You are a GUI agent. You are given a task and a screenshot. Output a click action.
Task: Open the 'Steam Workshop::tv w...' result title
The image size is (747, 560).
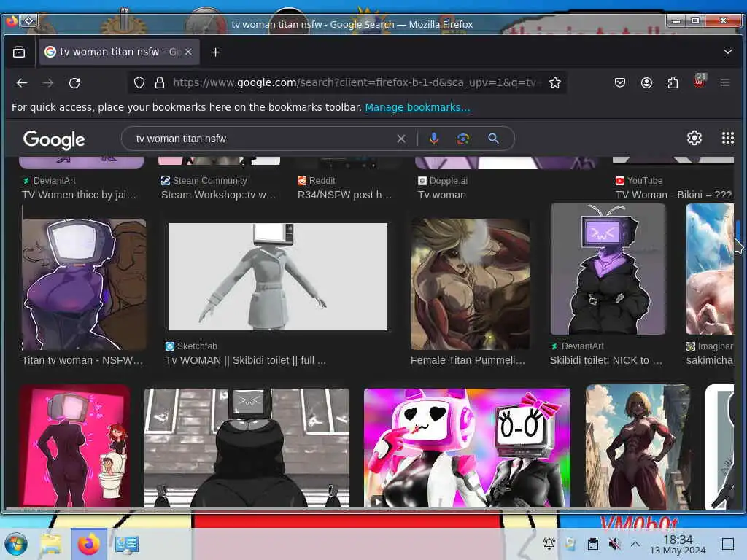click(218, 195)
